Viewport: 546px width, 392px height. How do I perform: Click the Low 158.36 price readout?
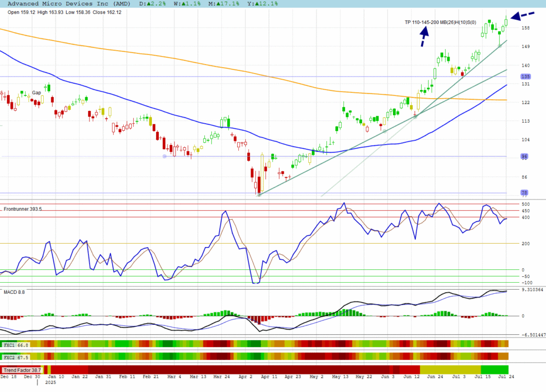pos(78,12)
